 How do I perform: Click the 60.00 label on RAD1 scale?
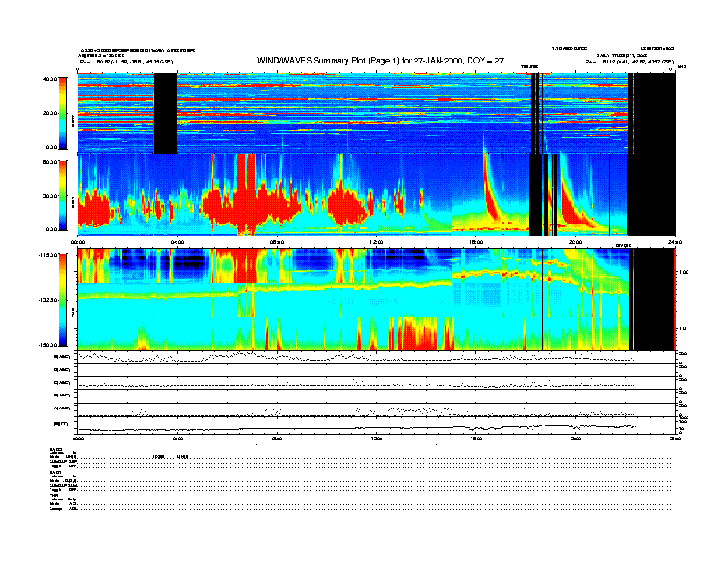[50, 162]
